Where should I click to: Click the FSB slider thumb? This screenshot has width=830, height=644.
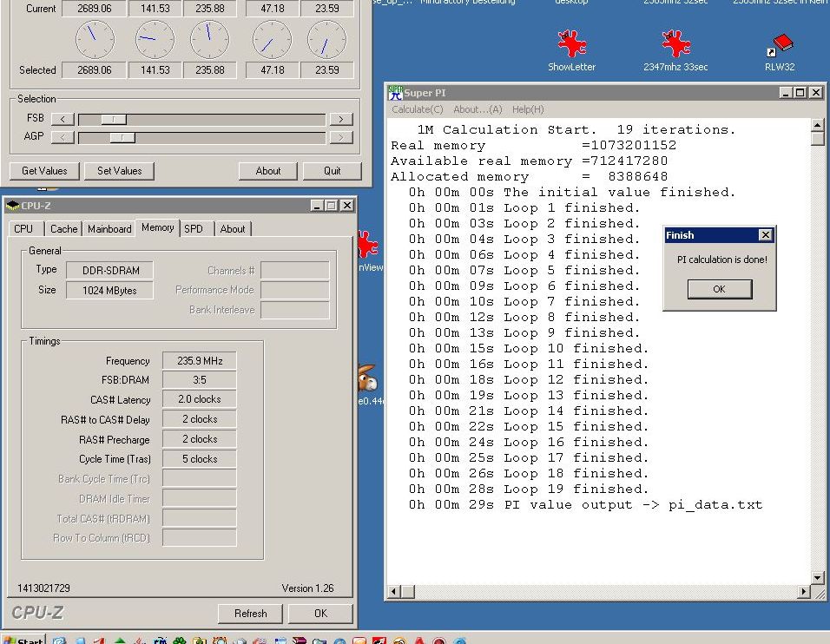pos(114,119)
